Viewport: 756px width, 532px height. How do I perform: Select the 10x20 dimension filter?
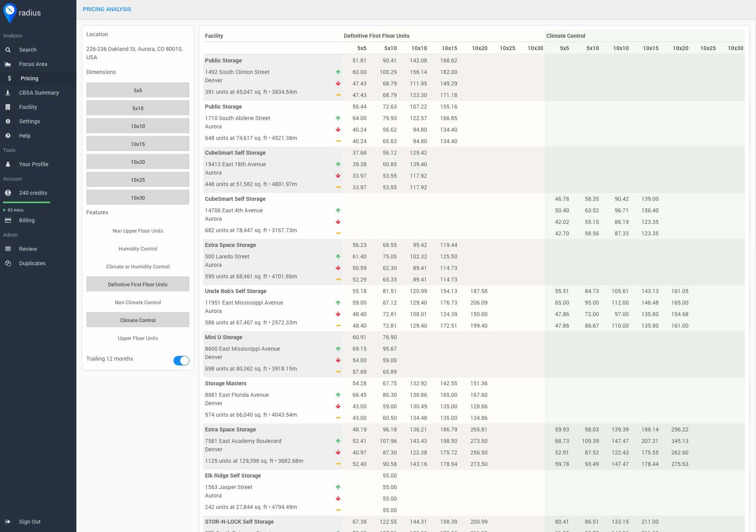(138, 161)
